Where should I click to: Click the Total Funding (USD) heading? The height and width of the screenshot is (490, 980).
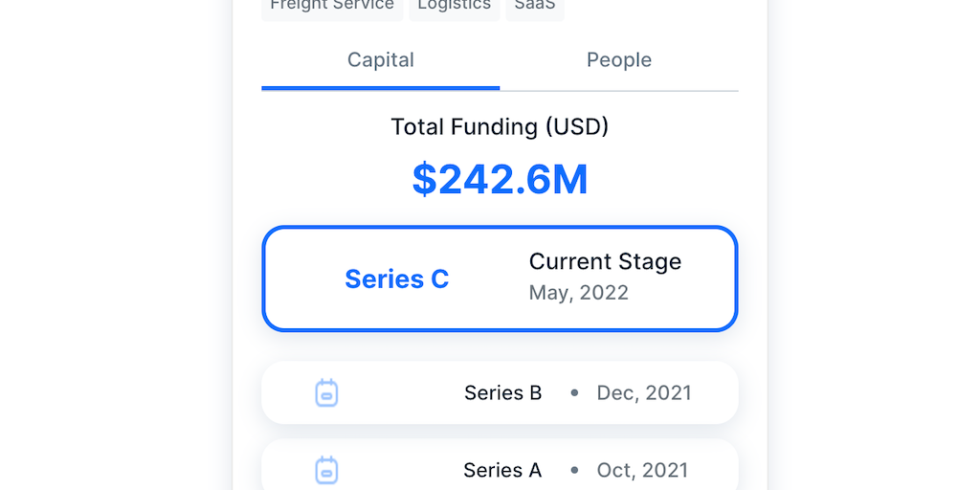coord(500,126)
